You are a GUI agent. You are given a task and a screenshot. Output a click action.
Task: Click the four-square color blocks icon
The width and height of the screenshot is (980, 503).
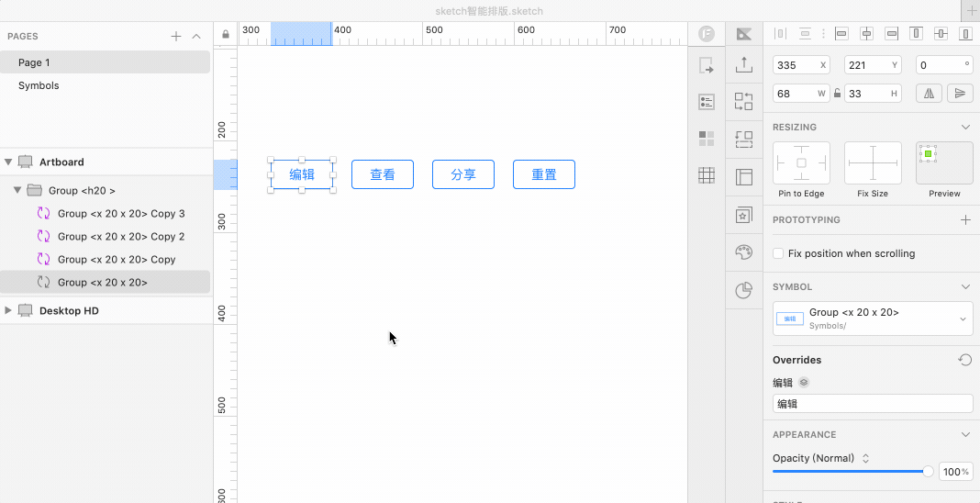[x=707, y=139]
